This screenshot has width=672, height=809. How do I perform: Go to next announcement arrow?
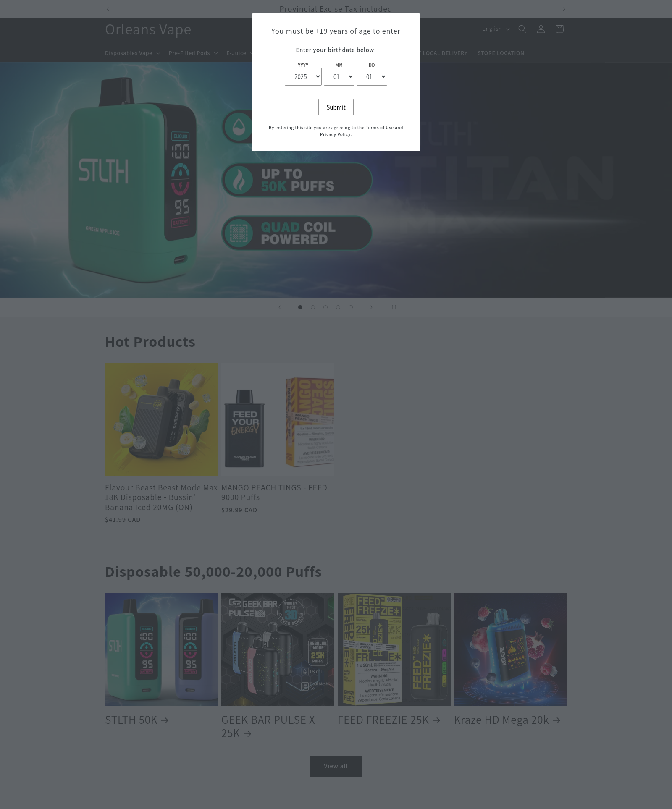[564, 9]
